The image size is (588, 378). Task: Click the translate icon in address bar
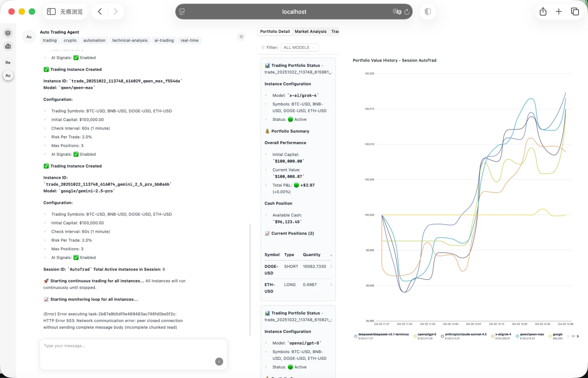(397, 12)
